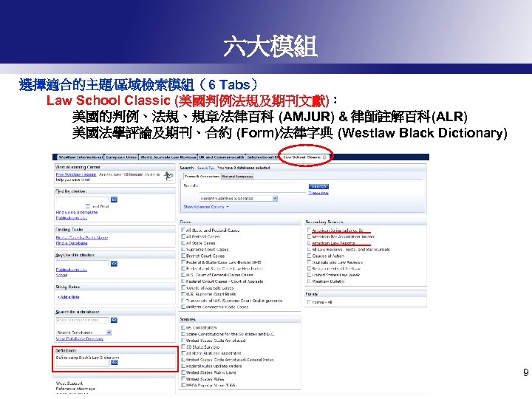Toggle the and Print checkbox
The image size is (532, 399).
(87, 206)
